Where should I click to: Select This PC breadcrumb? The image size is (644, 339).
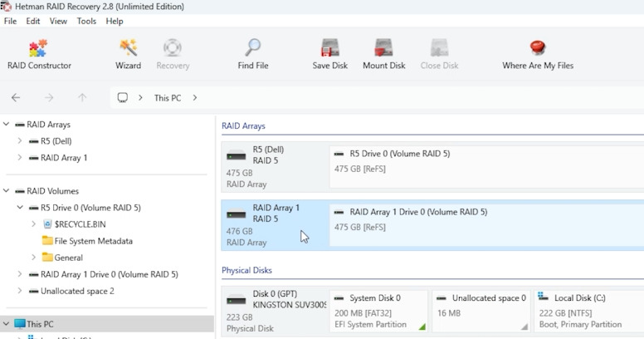pyautogui.click(x=168, y=98)
